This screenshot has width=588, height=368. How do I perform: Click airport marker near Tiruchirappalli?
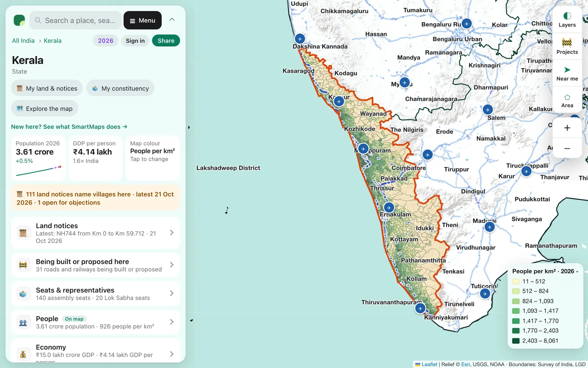526,171
